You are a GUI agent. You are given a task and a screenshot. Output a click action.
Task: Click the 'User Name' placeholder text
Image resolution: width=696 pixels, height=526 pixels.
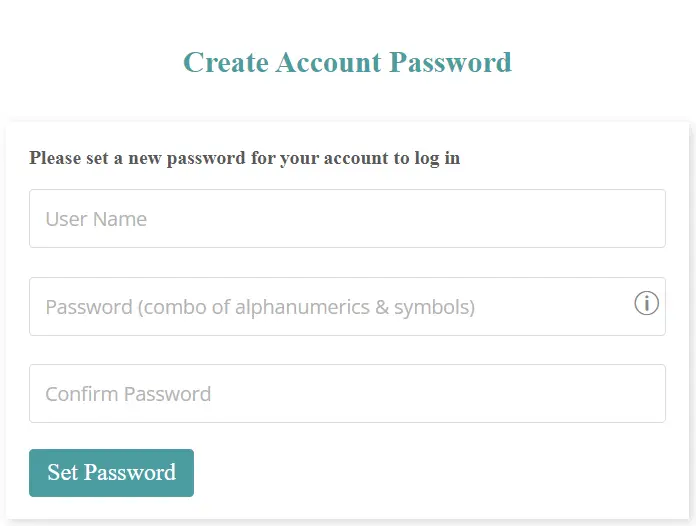click(96, 219)
